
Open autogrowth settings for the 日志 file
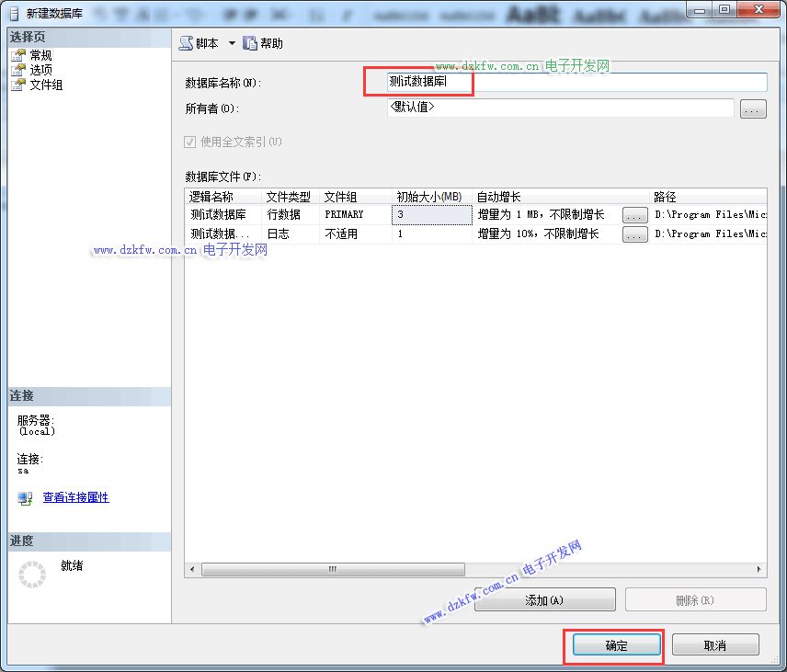click(634, 234)
